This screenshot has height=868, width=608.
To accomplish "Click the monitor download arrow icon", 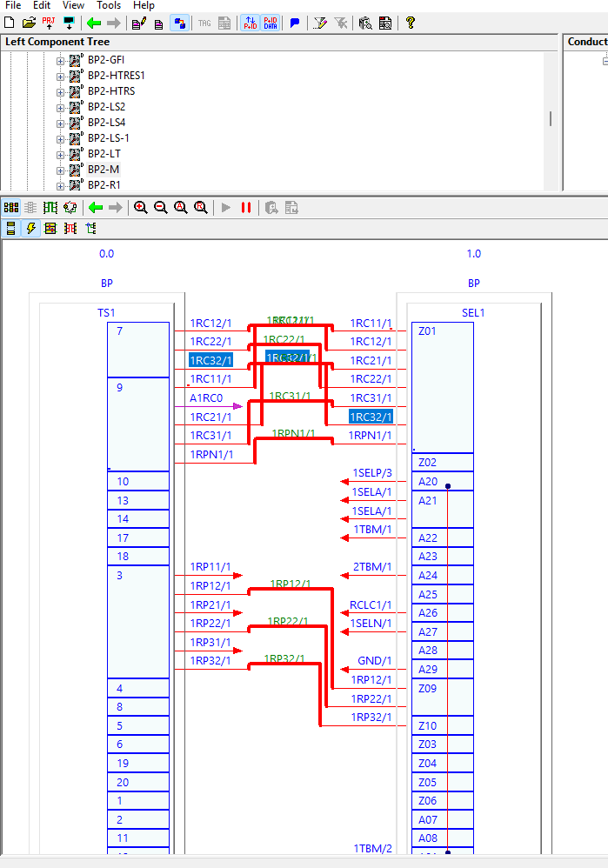I will [69, 23].
